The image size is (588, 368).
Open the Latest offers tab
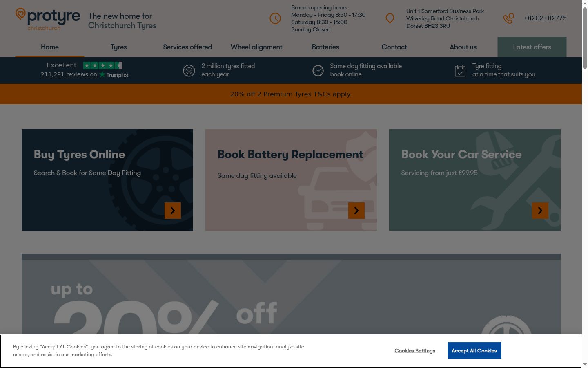tap(532, 47)
